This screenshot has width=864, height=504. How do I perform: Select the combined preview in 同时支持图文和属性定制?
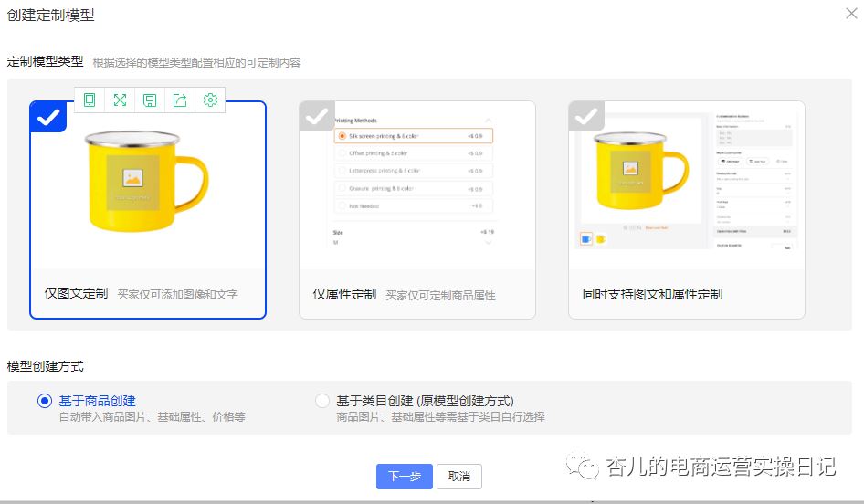[687, 180]
